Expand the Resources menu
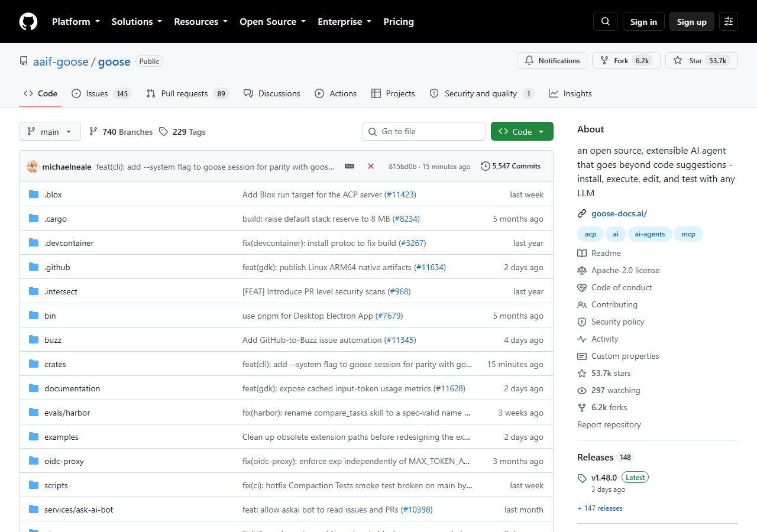 coord(200,21)
